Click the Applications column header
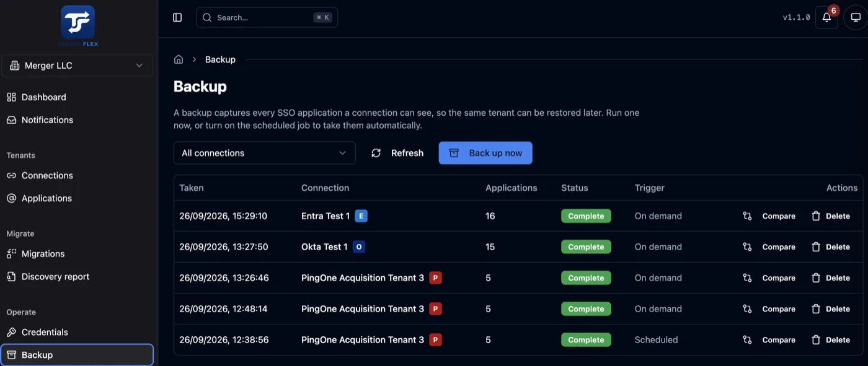This screenshot has width=868, height=366. click(511, 188)
